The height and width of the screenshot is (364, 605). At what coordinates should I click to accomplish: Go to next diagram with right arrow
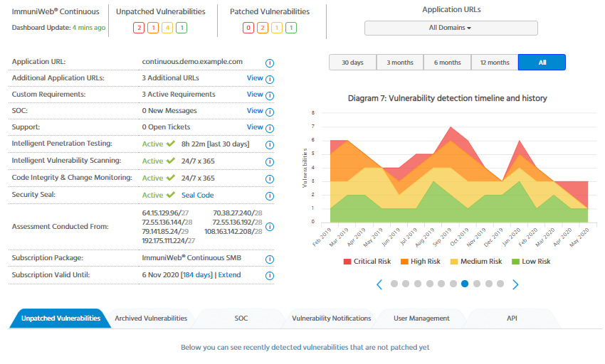click(x=515, y=284)
